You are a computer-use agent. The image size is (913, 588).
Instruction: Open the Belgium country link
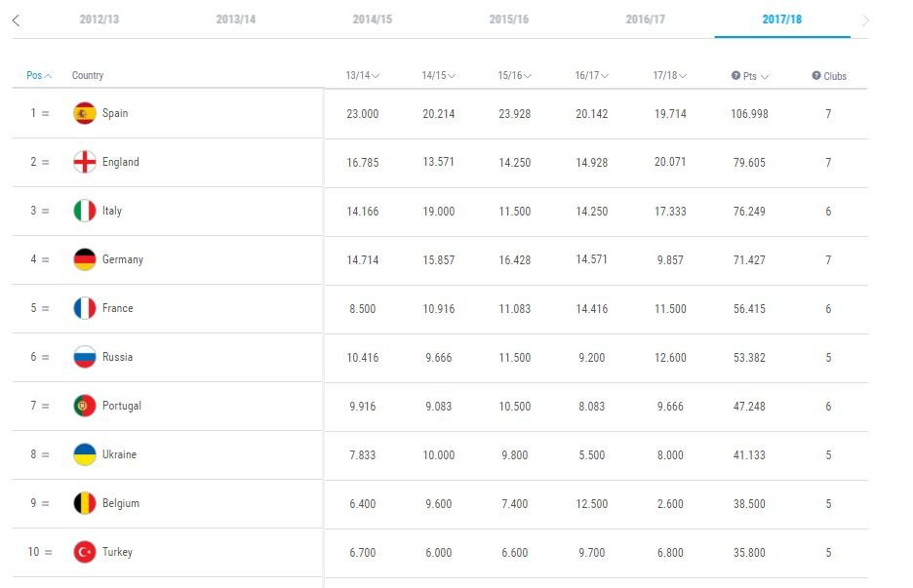click(120, 503)
